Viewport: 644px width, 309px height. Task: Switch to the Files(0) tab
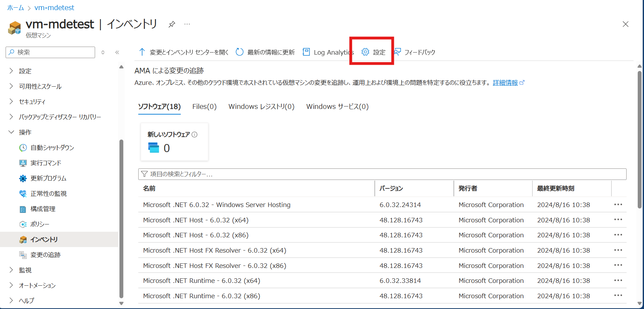[x=204, y=106]
